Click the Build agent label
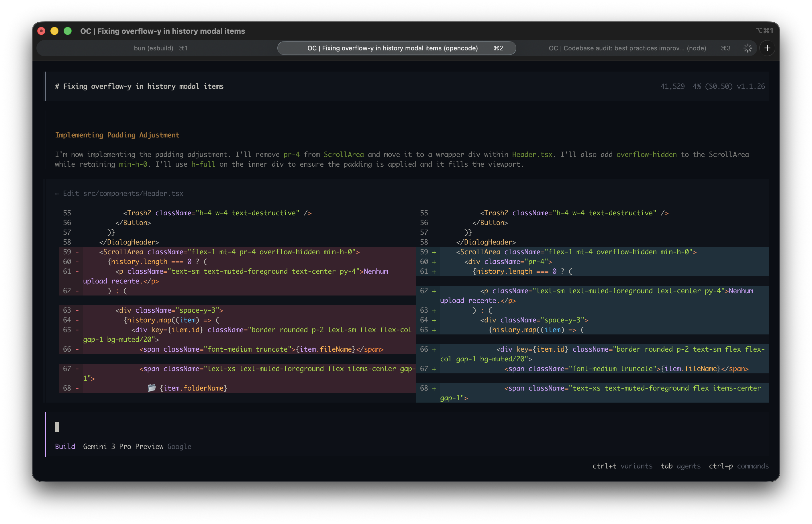The height and width of the screenshot is (524, 812). pyautogui.click(x=65, y=446)
